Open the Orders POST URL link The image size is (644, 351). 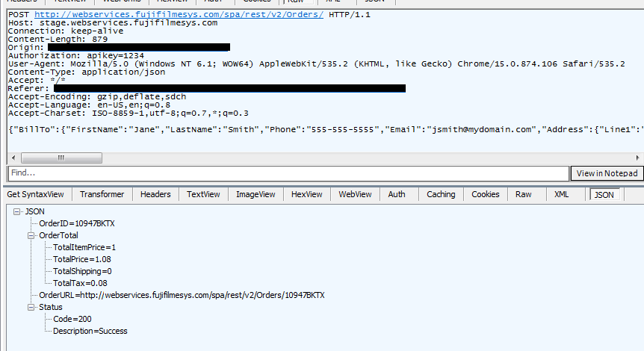(x=179, y=14)
